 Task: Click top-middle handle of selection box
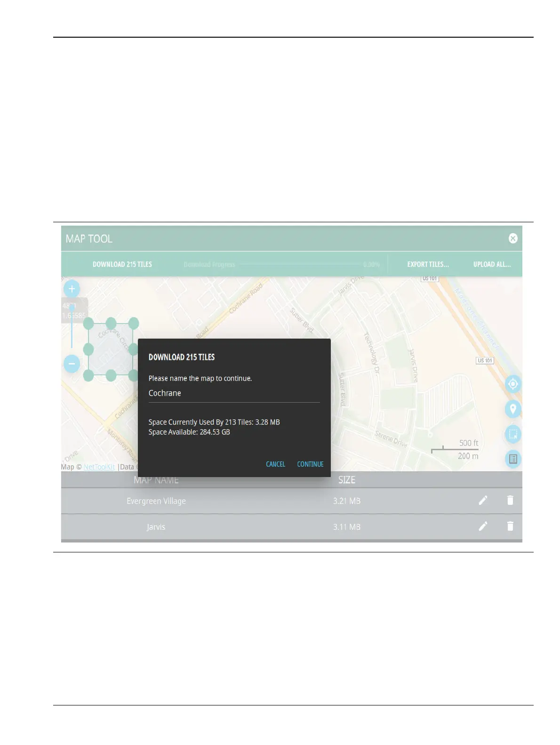point(111,323)
